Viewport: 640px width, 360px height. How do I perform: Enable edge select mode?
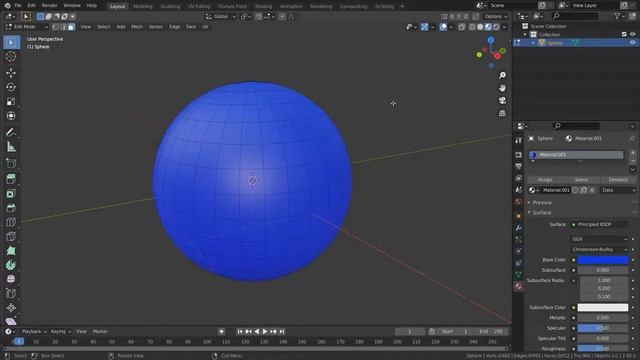coord(64,27)
